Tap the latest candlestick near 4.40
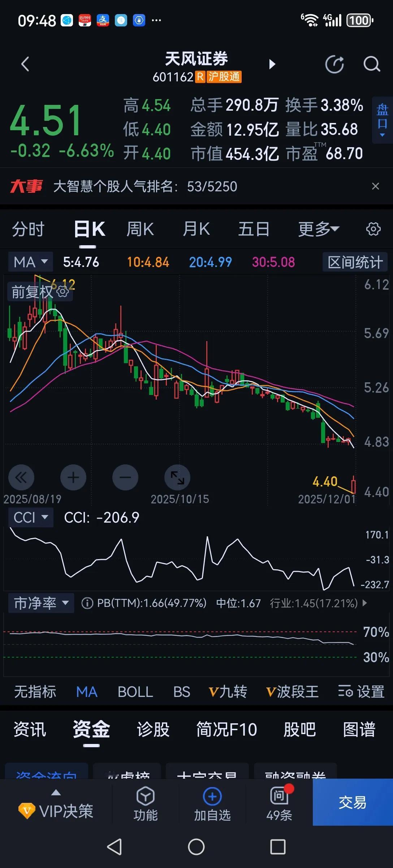This screenshot has width=393, height=868. coord(353,485)
